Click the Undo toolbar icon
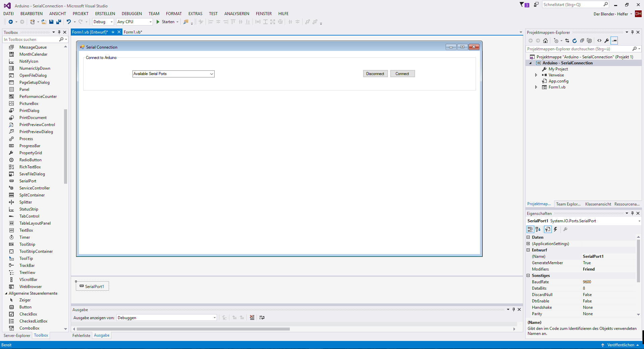 68,22
